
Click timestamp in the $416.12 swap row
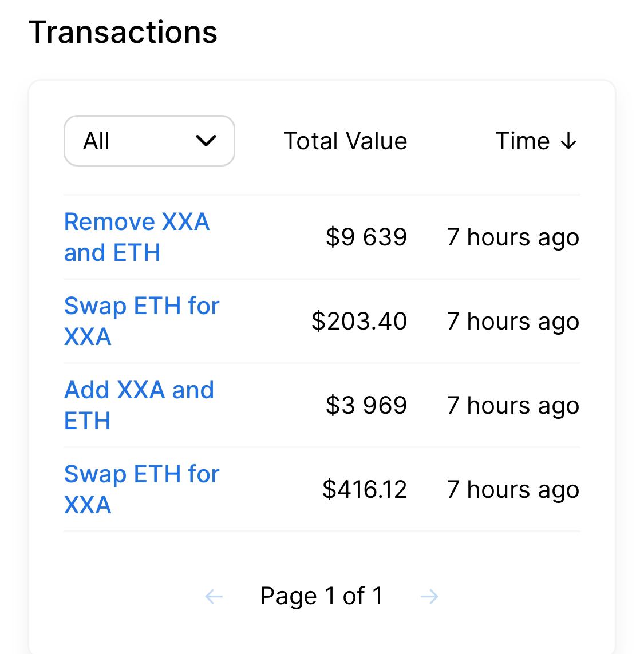[513, 489]
